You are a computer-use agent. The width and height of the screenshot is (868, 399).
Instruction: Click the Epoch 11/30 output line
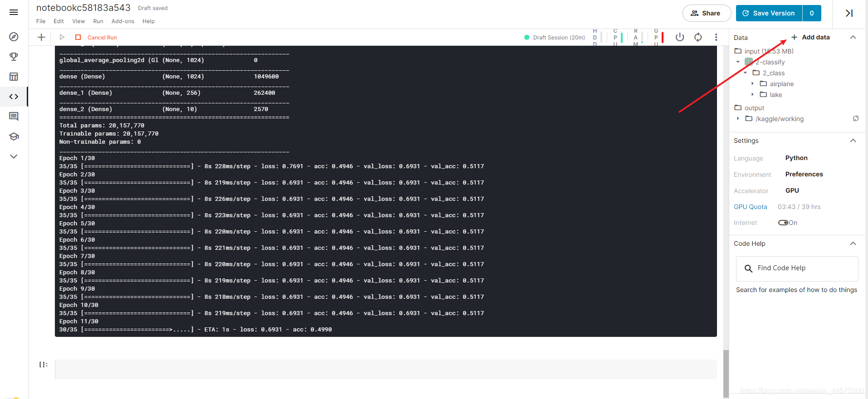coord(79,321)
